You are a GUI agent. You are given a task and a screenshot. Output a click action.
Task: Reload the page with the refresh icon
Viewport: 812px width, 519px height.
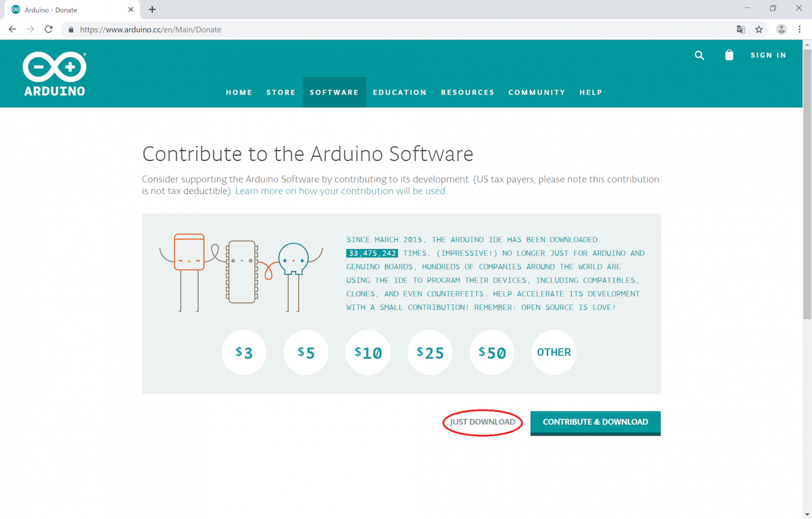(48, 29)
